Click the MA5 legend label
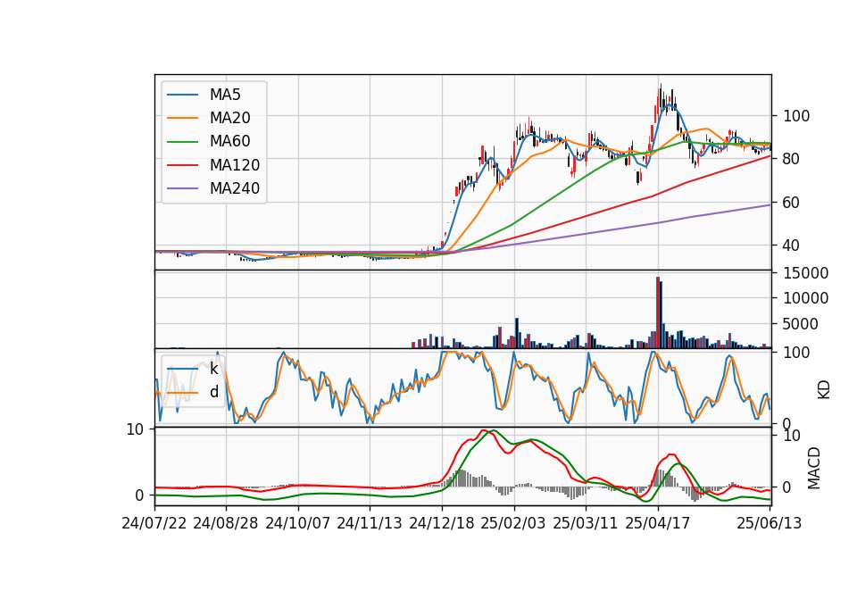 point(225,95)
